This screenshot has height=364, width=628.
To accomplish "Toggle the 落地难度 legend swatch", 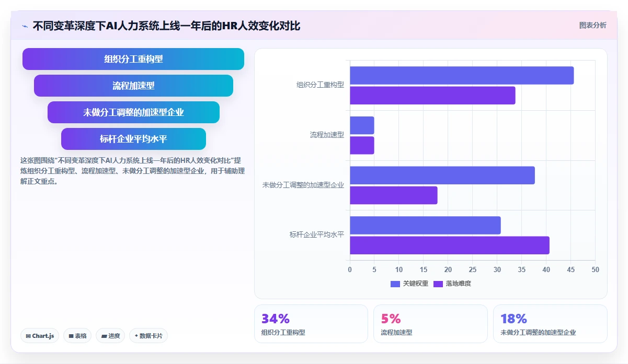I will click(438, 284).
